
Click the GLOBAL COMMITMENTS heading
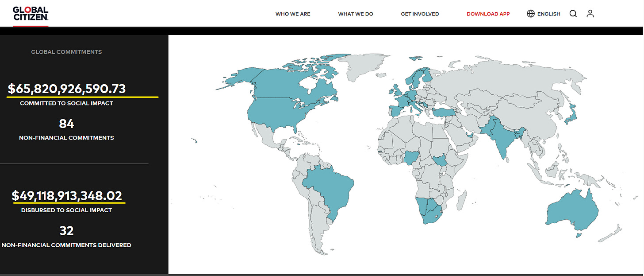coord(66,52)
